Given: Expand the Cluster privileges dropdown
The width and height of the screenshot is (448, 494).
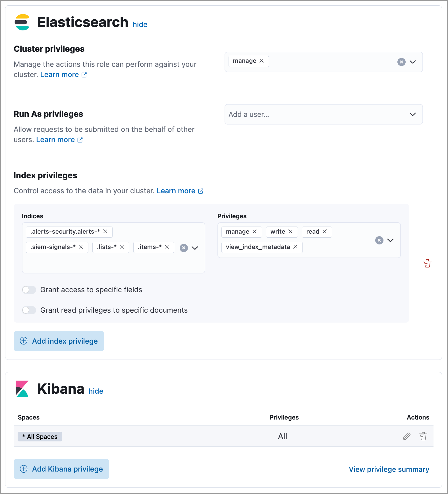Looking at the screenshot, I should (x=413, y=62).
